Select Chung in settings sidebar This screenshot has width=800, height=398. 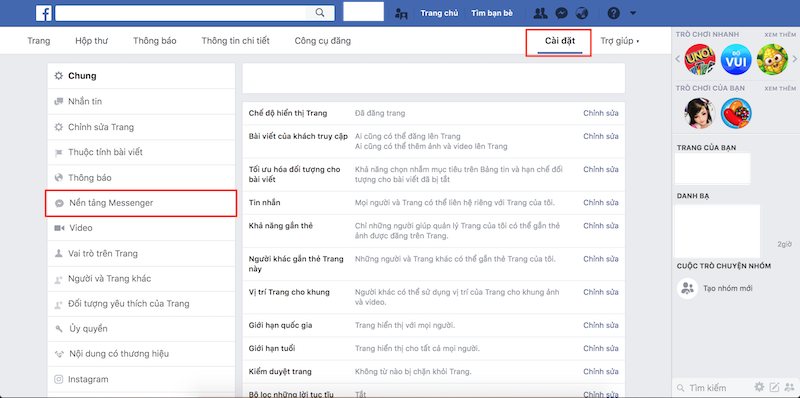click(141, 76)
